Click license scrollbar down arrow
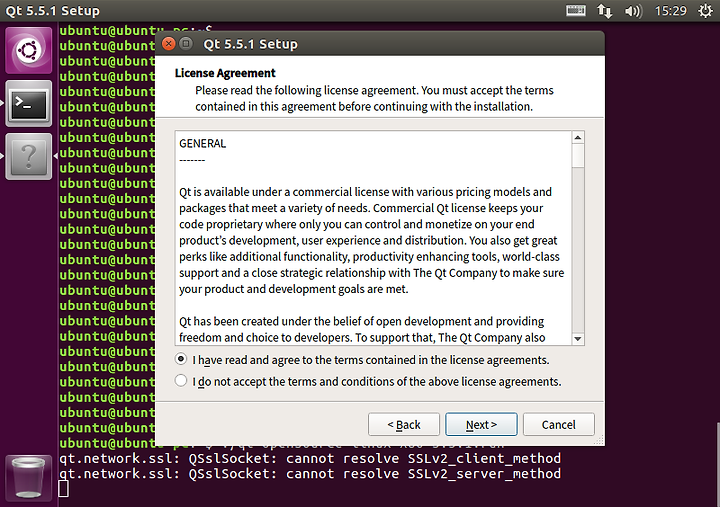The width and height of the screenshot is (720, 507). 578,339
